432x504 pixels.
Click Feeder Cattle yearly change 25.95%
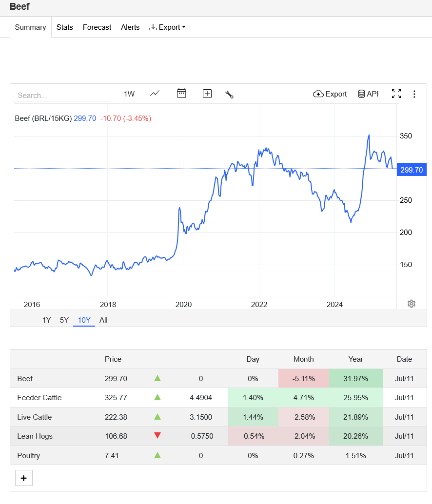(x=356, y=398)
